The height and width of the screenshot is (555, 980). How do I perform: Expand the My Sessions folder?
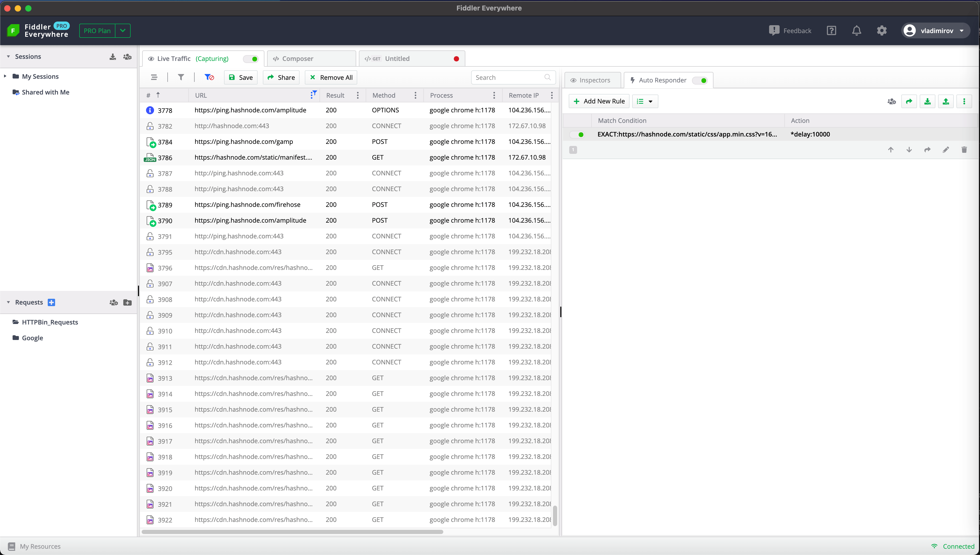[5, 76]
